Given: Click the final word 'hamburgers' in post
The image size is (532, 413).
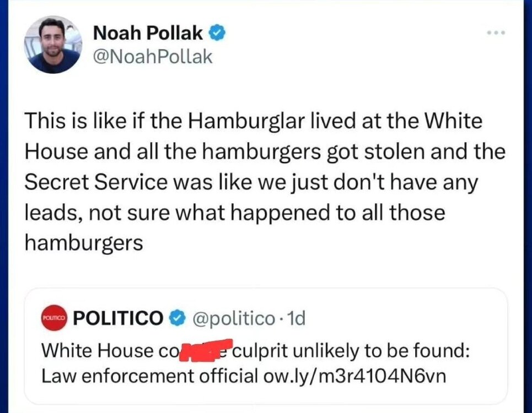Looking at the screenshot, I should click(x=84, y=243).
